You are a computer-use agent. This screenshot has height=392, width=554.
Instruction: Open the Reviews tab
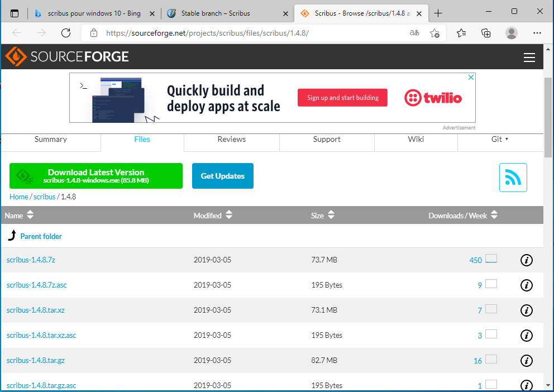[x=231, y=139]
